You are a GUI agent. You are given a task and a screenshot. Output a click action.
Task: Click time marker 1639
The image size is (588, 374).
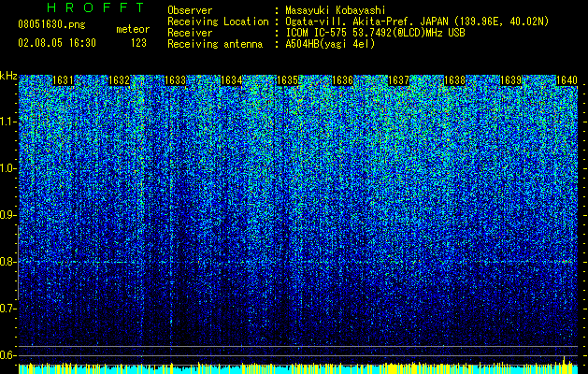tap(510, 80)
